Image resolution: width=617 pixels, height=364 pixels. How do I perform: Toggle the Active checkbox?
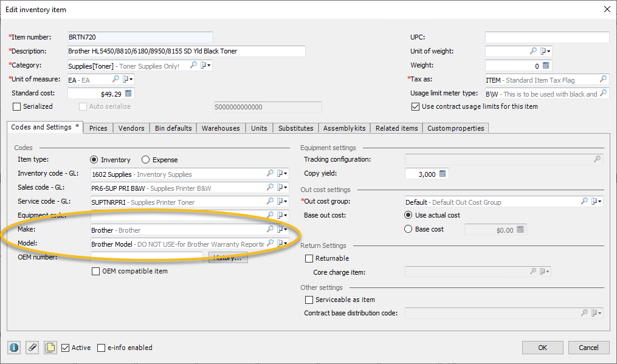[x=66, y=348]
